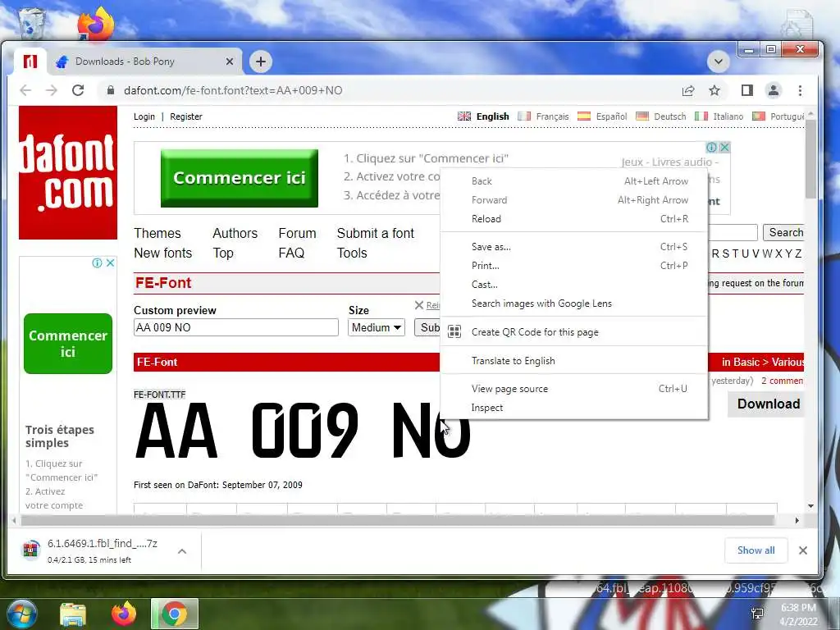Open the Size Medium dropdown
This screenshot has height=630, width=840.
point(376,327)
